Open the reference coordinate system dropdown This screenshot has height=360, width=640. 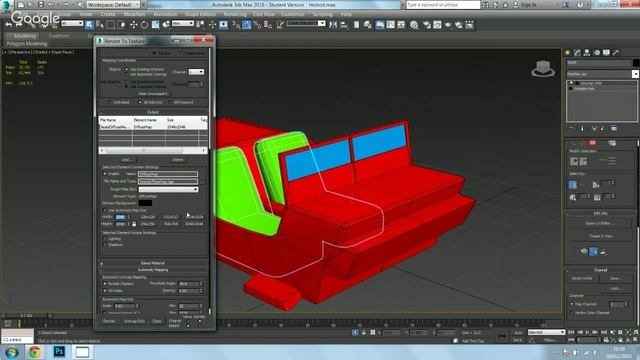coord(182,24)
